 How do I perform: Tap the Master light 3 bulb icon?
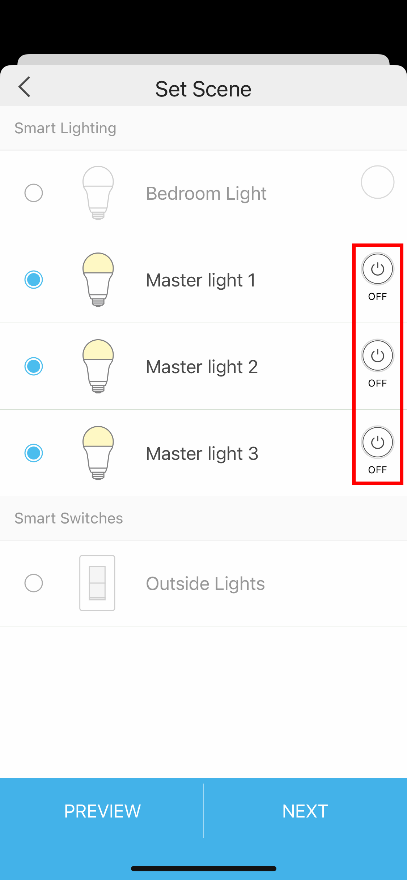click(x=98, y=452)
